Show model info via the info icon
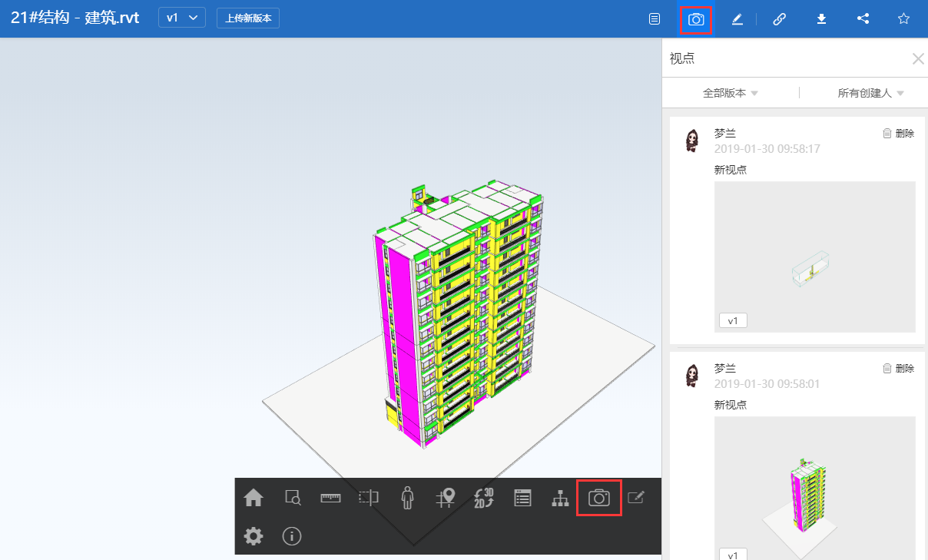The width and height of the screenshot is (928, 560). (292, 536)
